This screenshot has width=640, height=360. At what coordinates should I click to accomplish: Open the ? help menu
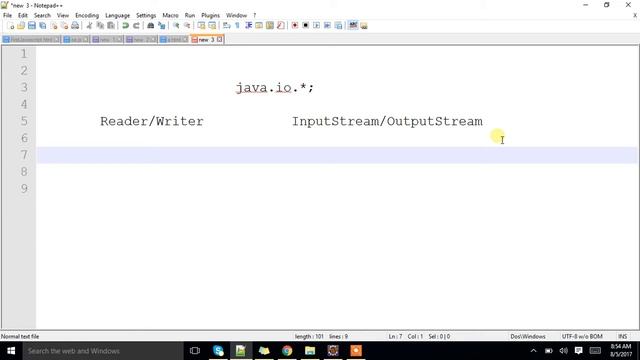point(255,16)
